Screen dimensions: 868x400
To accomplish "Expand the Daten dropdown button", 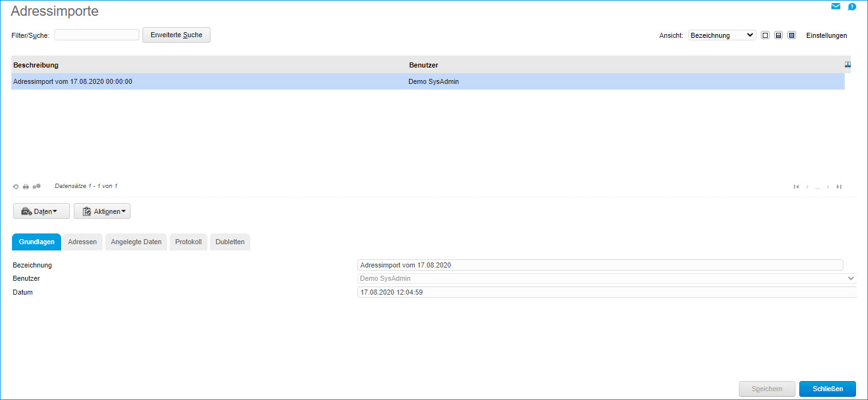I will click(42, 211).
